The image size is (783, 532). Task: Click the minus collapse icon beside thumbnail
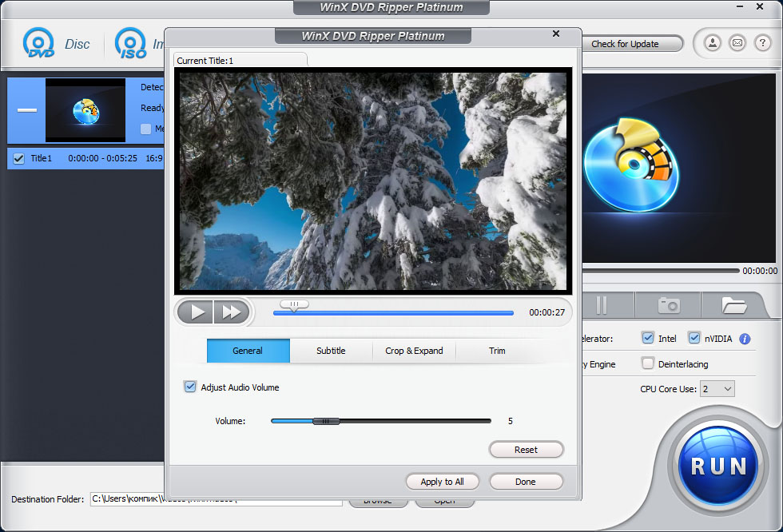pyautogui.click(x=27, y=109)
